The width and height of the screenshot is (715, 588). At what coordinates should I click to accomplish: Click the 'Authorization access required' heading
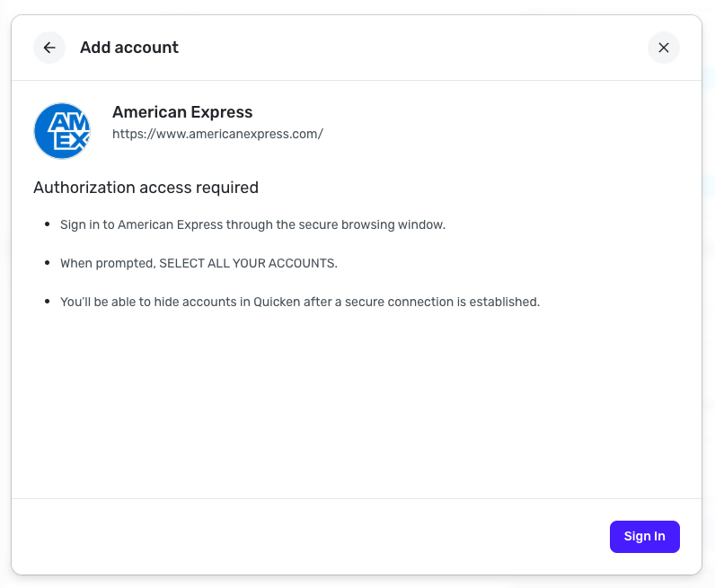pyautogui.click(x=146, y=188)
